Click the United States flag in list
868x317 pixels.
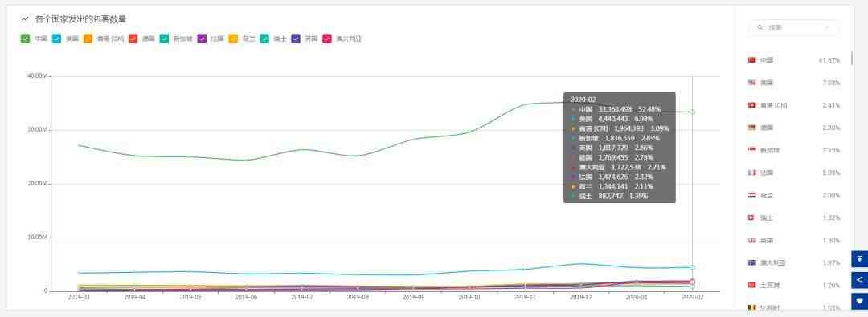click(x=751, y=83)
